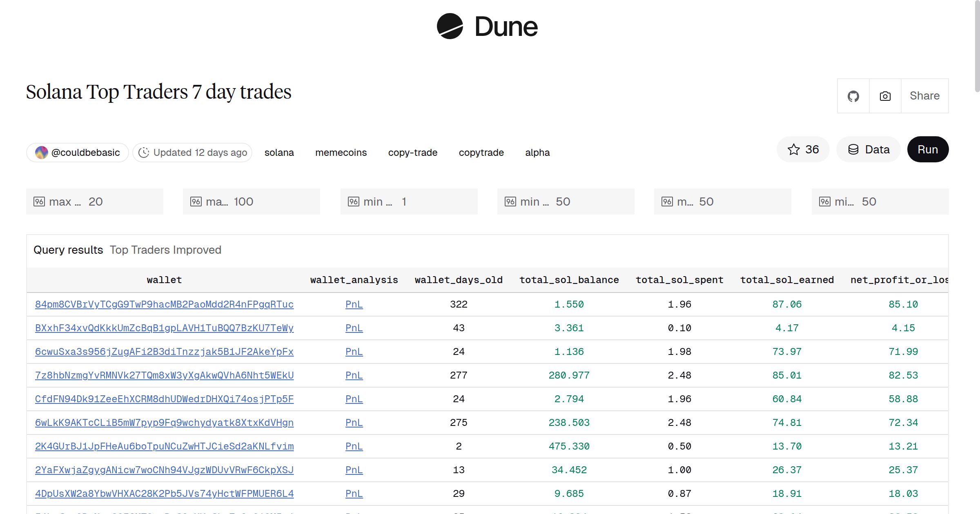980x514 pixels.
Task: Open the PnL link for wallet 84pm8CVBr...
Action: 354,304
